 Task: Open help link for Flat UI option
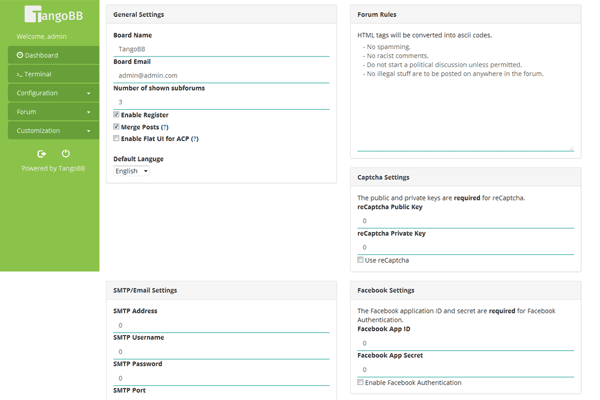click(195, 139)
